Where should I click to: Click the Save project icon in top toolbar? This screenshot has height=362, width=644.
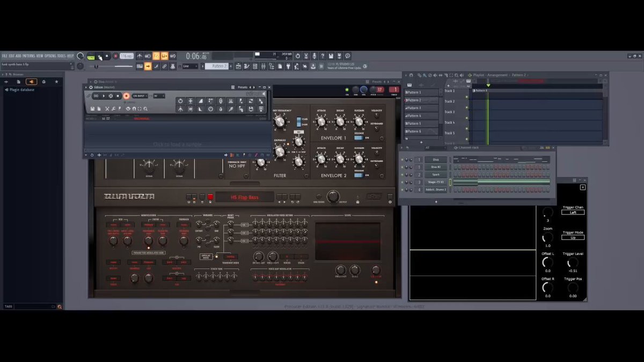(331, 56)
